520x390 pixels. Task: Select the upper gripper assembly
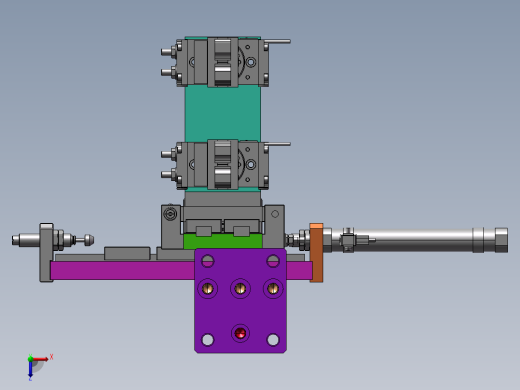coord(223,62)
